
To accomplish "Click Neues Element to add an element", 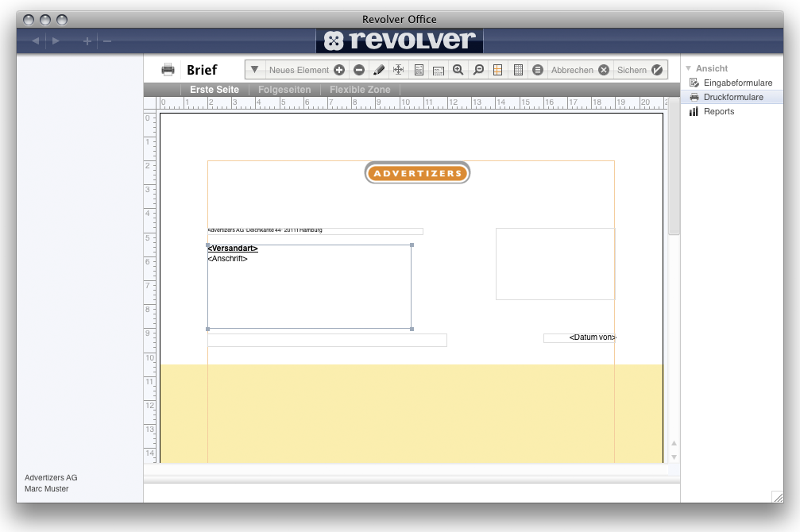I will 307,70.
